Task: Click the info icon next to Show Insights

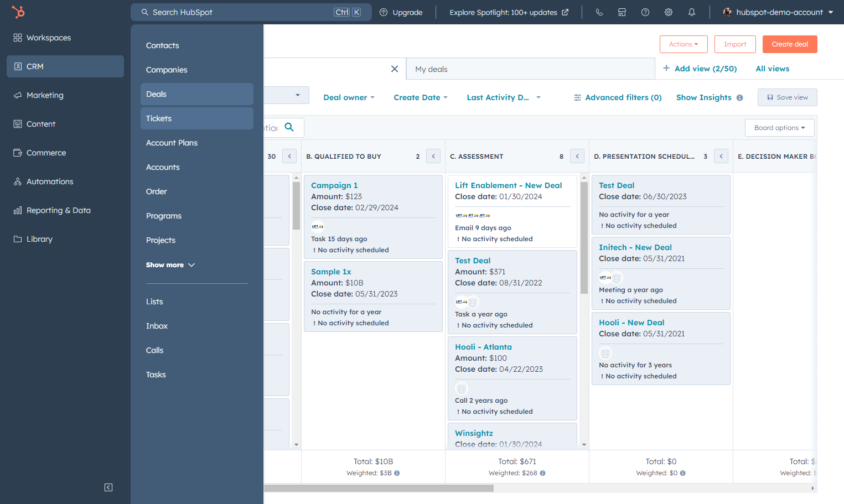Action: pyautogui.click(x=740, y=98)
